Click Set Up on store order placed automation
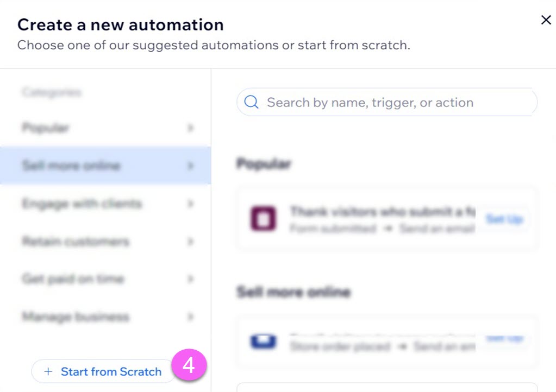556x392 pixels. coord(504,339)
